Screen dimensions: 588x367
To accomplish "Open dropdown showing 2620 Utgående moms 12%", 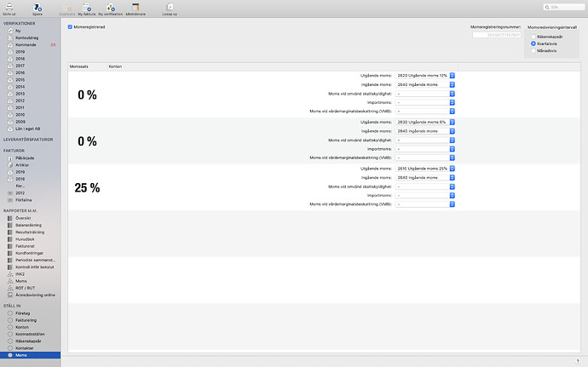I will [x=425, y=75].
